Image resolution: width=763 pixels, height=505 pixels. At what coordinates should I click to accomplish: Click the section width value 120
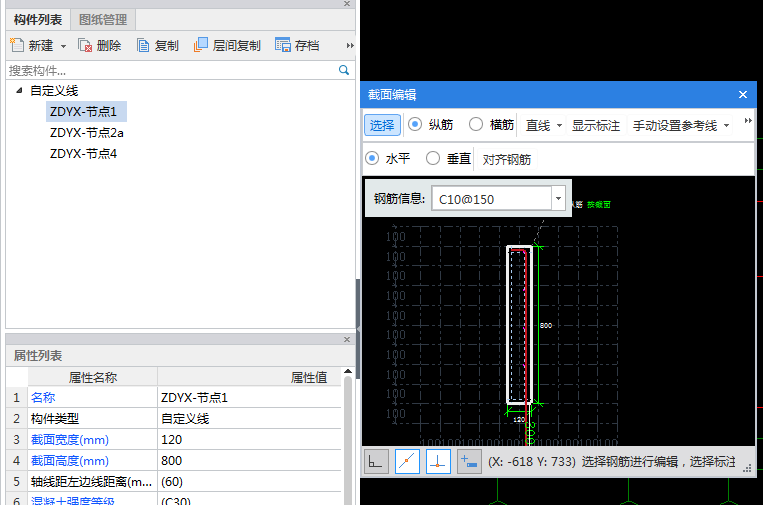(x=250, y=440)
